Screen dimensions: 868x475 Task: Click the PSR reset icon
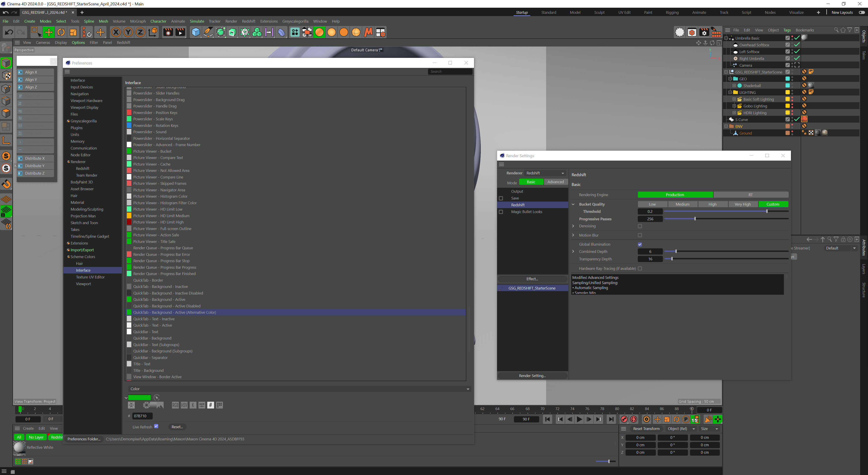pos(87,32)
